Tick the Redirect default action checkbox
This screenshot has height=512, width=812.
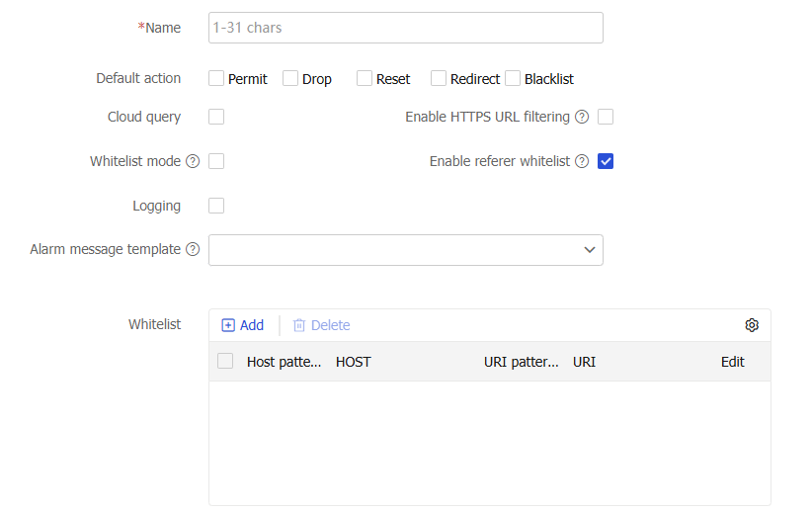pos(439,78)
